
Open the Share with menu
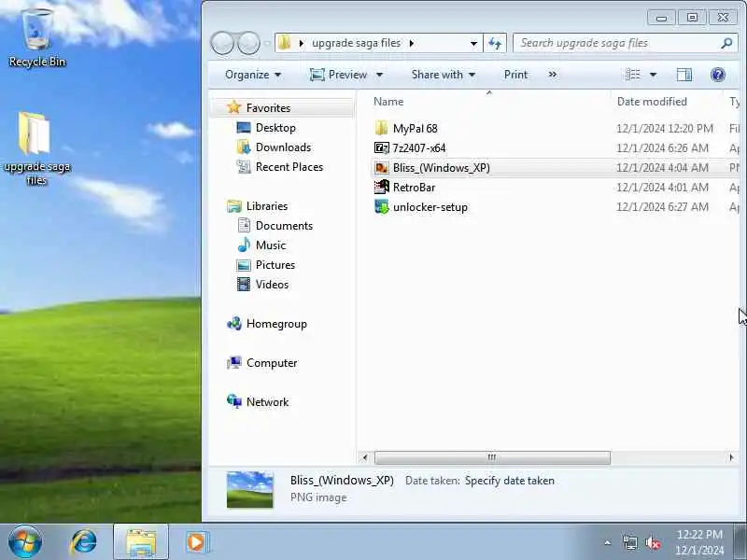click(x=443, y=75)
